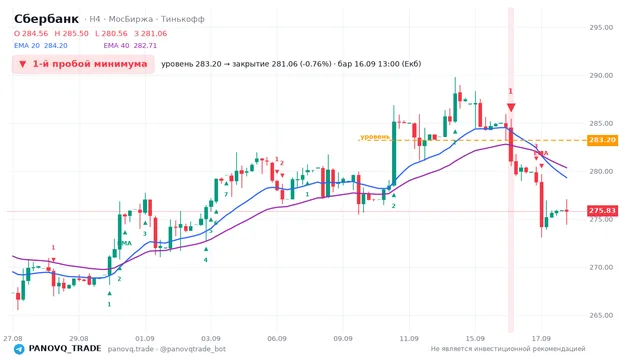
Task: Click the open value O 284.56
Action: click(31, 33)
